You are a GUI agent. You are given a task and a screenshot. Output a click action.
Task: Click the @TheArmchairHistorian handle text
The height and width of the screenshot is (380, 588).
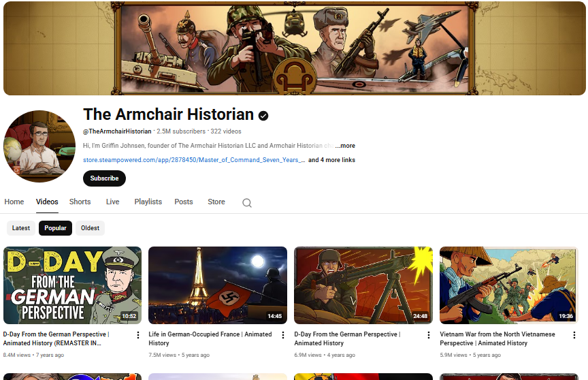click(x=117, y=131)
